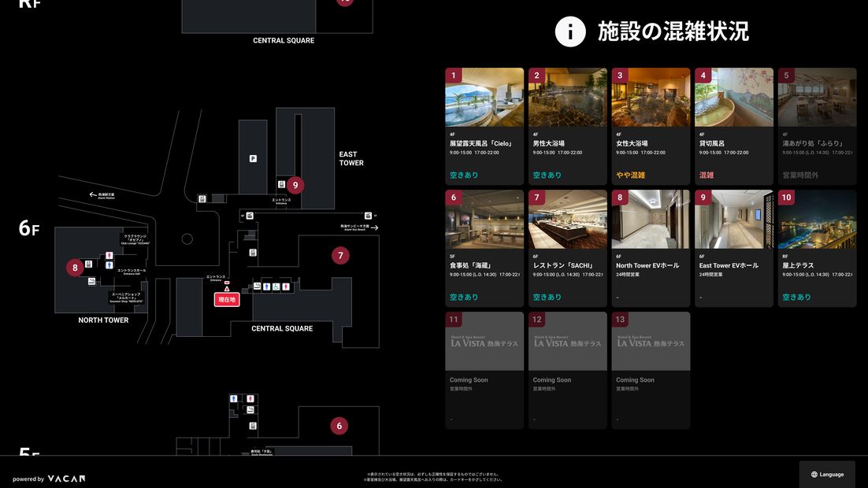This screenshot has width=868, height=488.
Task: Open the East Tower EVホール card thumbnail
Action: coord(734,219)
